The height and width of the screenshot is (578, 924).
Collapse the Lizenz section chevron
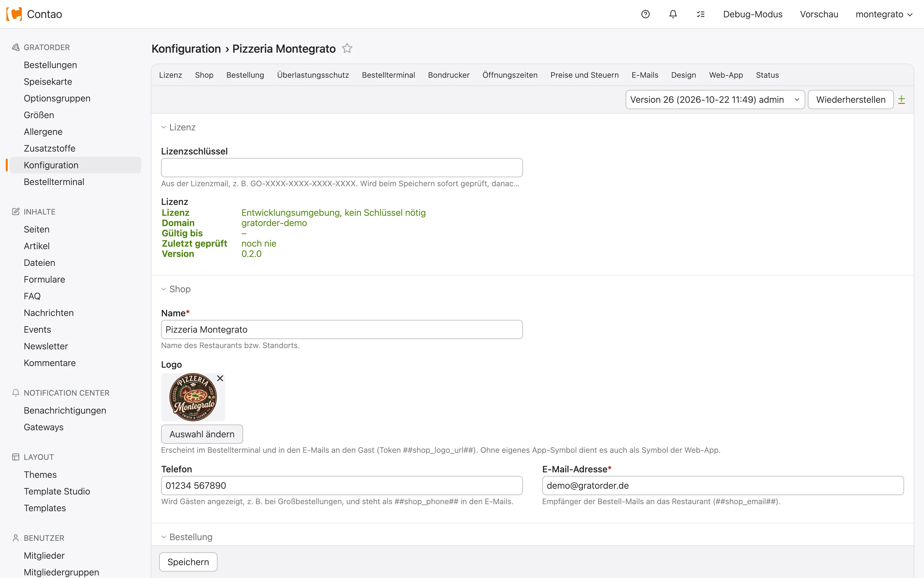pos(163,127)
